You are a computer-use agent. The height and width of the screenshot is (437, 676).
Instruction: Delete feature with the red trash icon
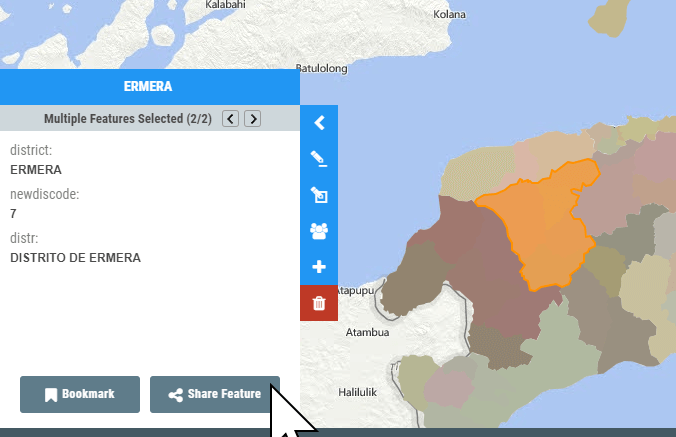[319, 303]
